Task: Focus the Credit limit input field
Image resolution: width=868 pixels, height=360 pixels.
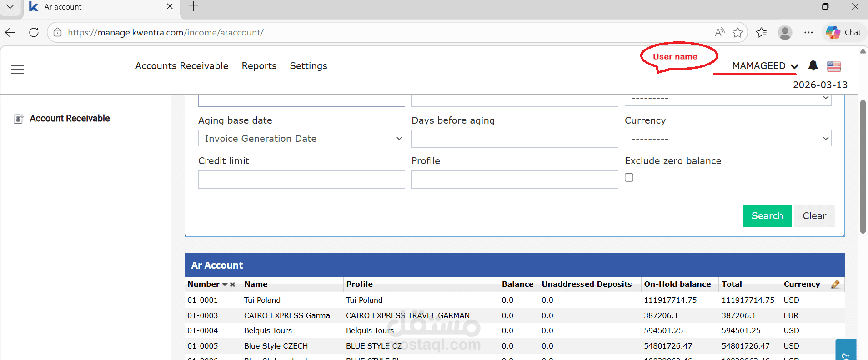Action: [x=301, y=180]
